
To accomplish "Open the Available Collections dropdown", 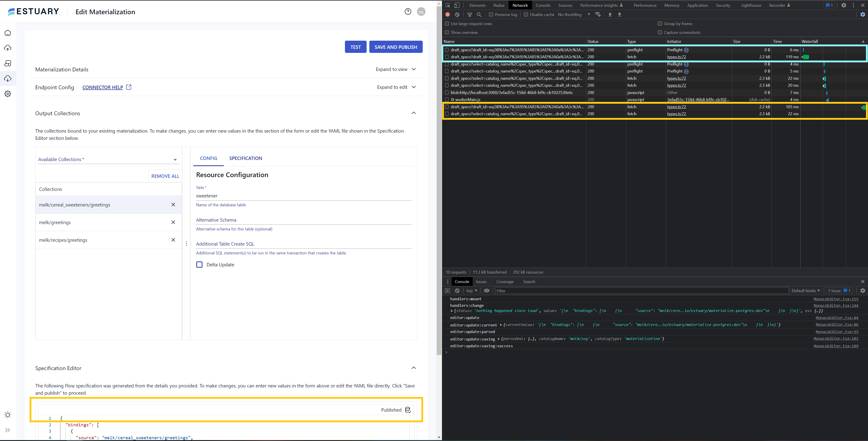I will [x=175, y=159].
